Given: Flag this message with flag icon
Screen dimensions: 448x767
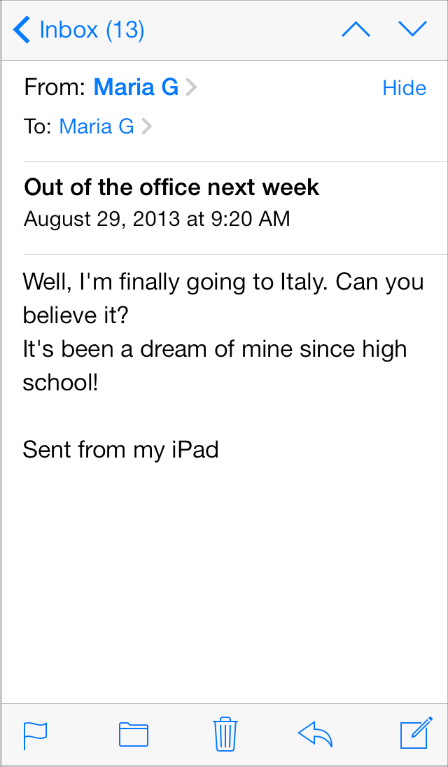Looking at the screenshot, I should (35, 734).
